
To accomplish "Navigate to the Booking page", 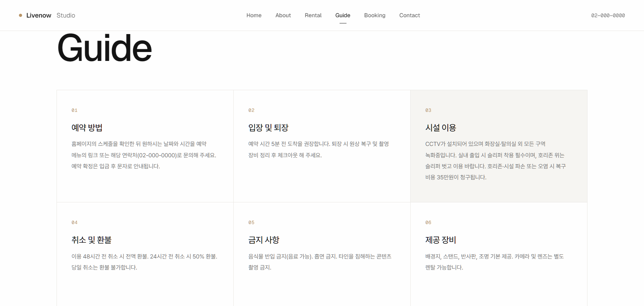I will 375,15.
